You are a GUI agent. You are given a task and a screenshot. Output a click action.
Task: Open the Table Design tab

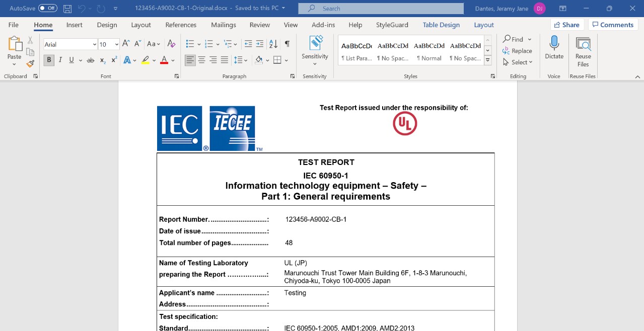pos(441,25)
